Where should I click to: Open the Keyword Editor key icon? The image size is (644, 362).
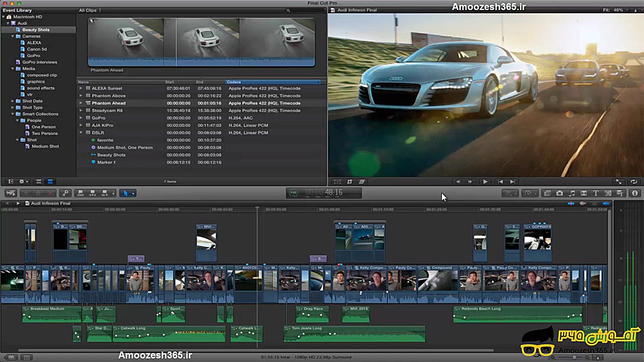65,193
